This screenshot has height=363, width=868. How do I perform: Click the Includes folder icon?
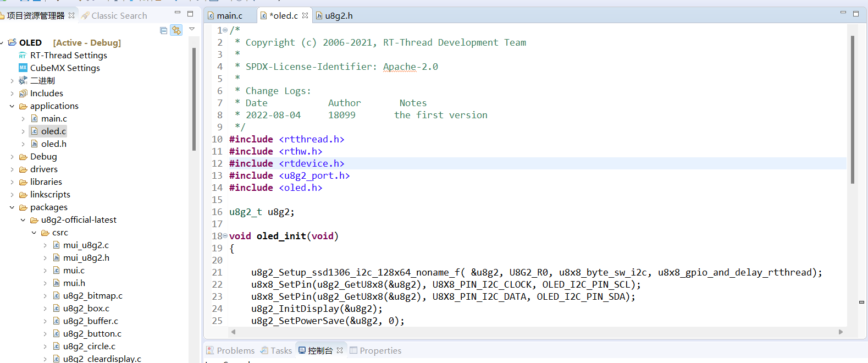[23, 94]
